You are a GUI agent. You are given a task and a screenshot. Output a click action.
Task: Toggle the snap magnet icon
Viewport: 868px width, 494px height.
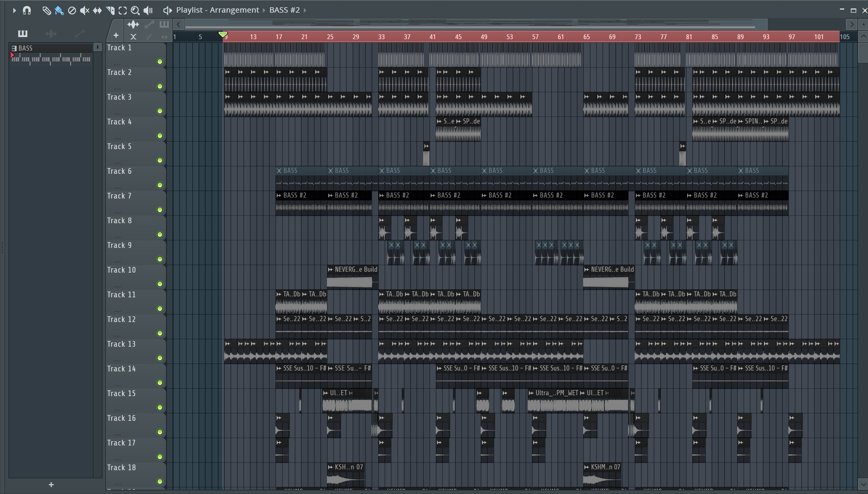click(27, 11)
